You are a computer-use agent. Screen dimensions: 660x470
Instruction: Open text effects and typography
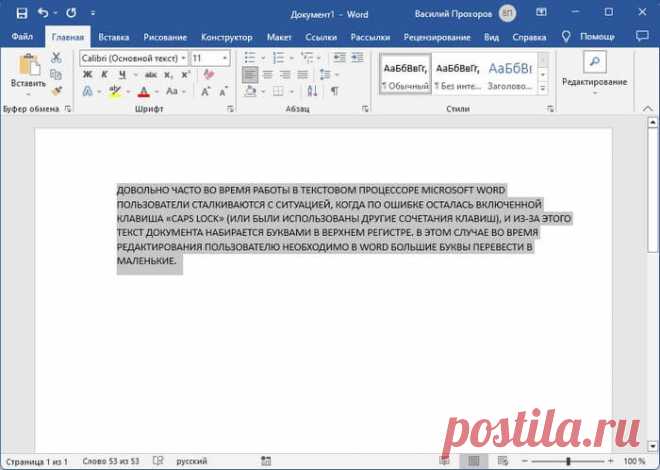[88, 91]
